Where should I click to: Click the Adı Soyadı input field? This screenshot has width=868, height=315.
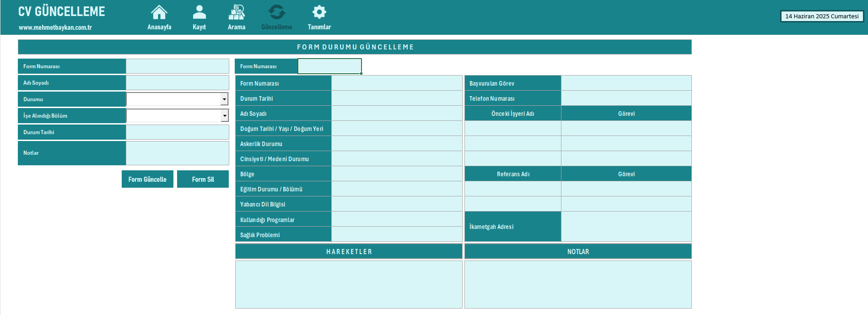178,82
